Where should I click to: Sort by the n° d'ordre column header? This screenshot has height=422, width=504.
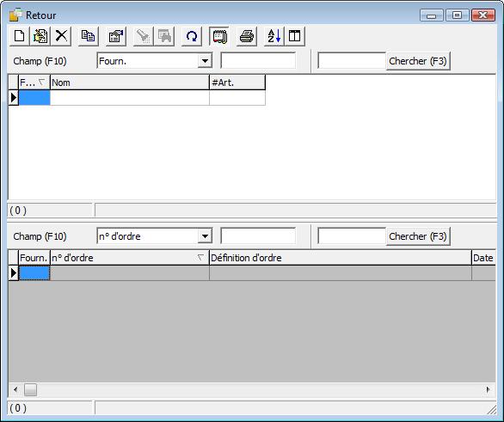tap(130, 258)
